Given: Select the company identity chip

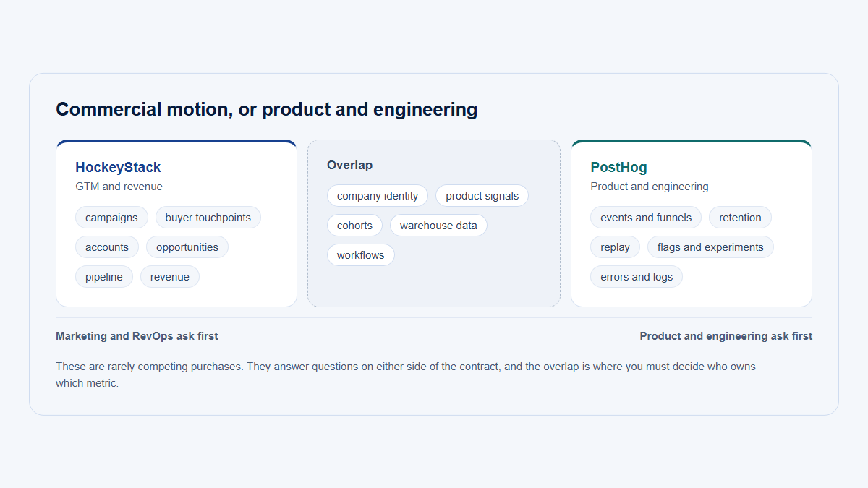Looking at the screenshot, I should (378, 196).
